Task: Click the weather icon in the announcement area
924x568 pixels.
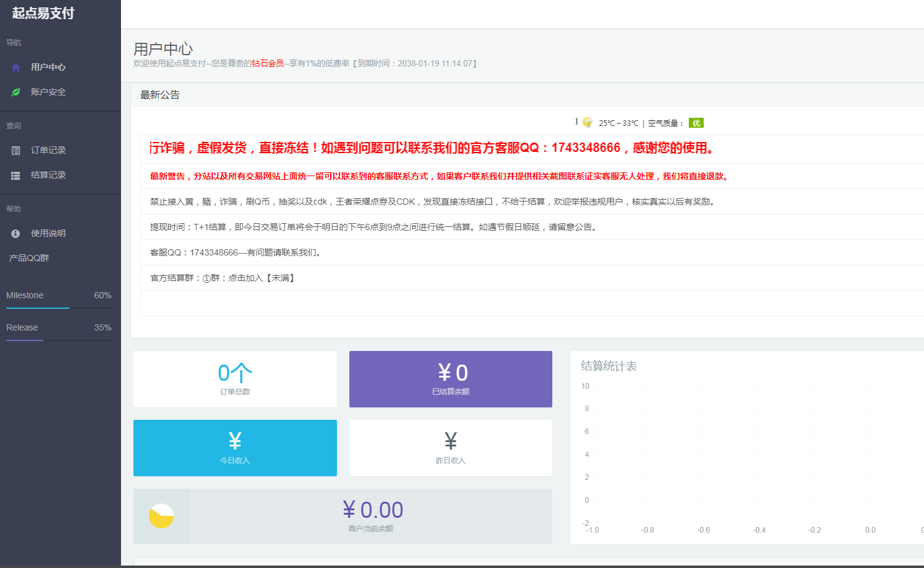Action: pyautogui.click(x=586, y=122)
